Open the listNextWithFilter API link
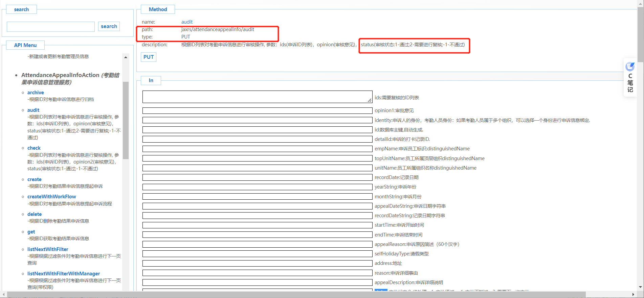644x298 pixels. (48, 249)
